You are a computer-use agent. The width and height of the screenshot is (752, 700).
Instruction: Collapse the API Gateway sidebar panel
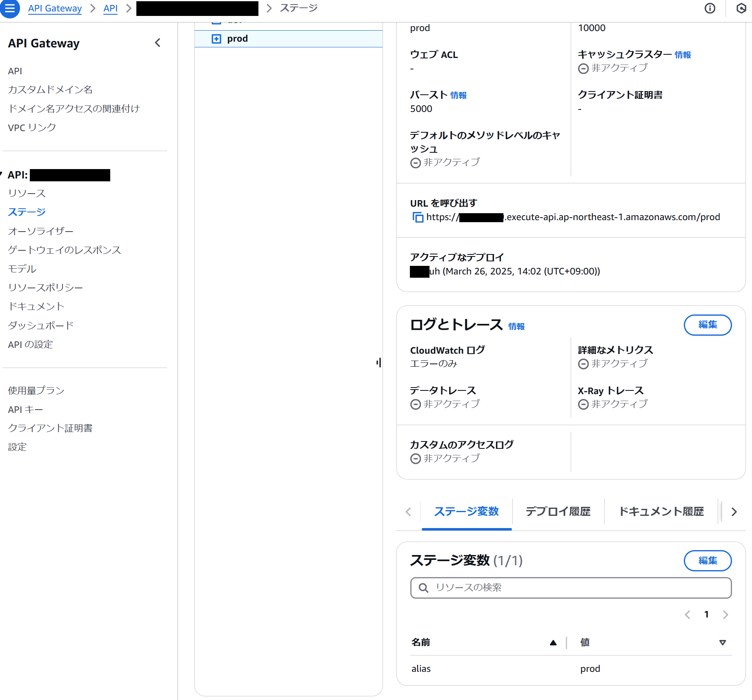(x=158, y=42)
